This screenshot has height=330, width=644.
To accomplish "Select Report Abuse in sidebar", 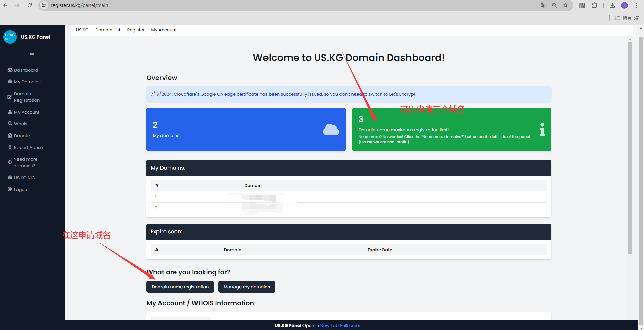I will point(28,147).
